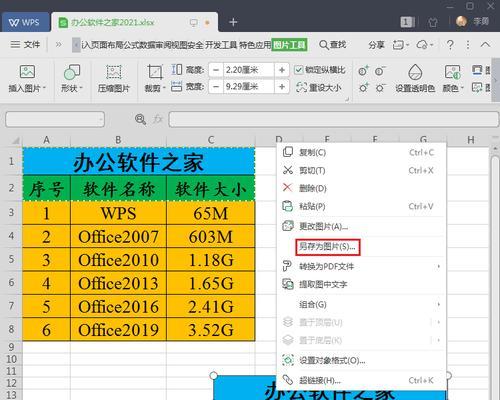Click the Set Transparent Color (设置透明色) icon

click(415, 72)
